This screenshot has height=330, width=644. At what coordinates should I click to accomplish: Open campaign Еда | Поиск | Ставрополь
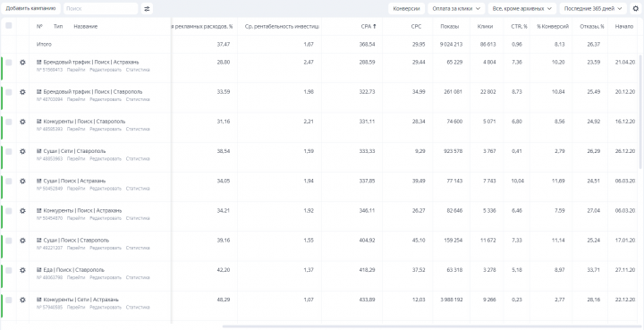pyautogui.click(x=73, y=270)
